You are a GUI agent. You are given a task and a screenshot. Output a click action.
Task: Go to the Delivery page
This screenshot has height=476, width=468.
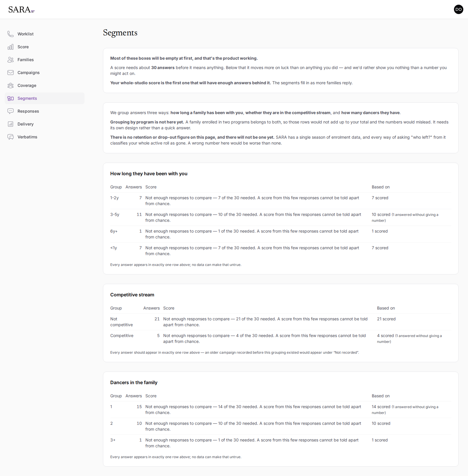(x=44, y=124)
